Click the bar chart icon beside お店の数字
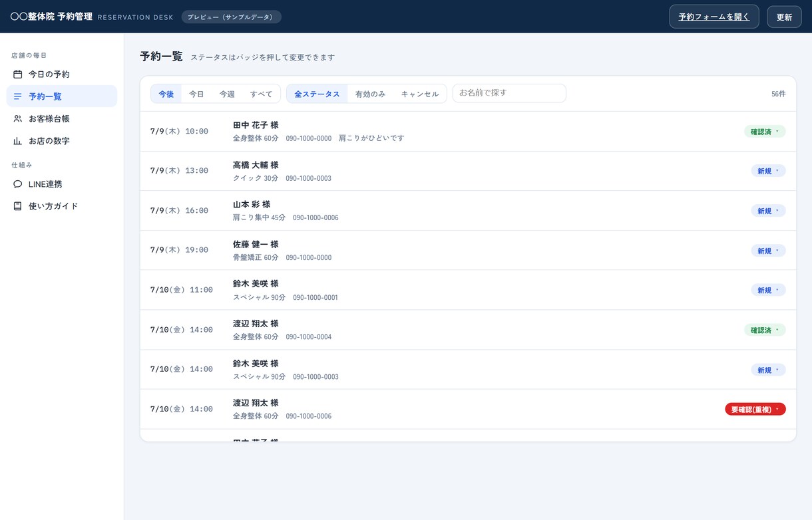The height and width of the screenshot is (520, 812). (x=18, y=141)
